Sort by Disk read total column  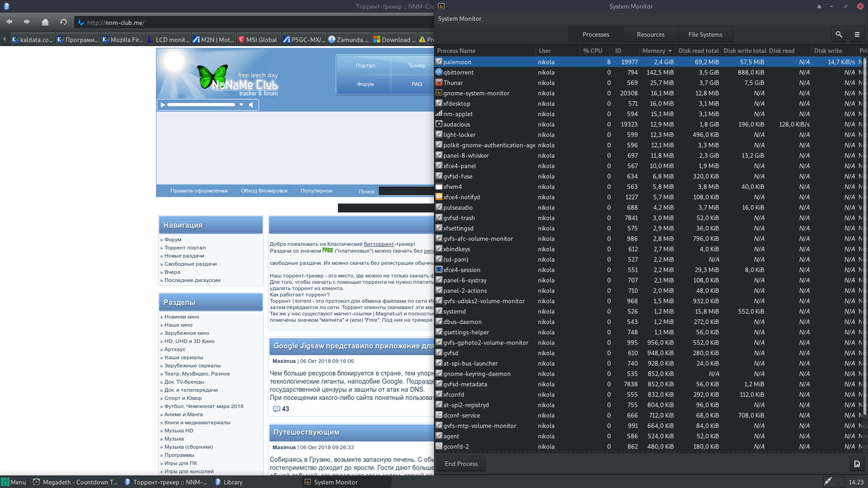click(x=698, y=51)
